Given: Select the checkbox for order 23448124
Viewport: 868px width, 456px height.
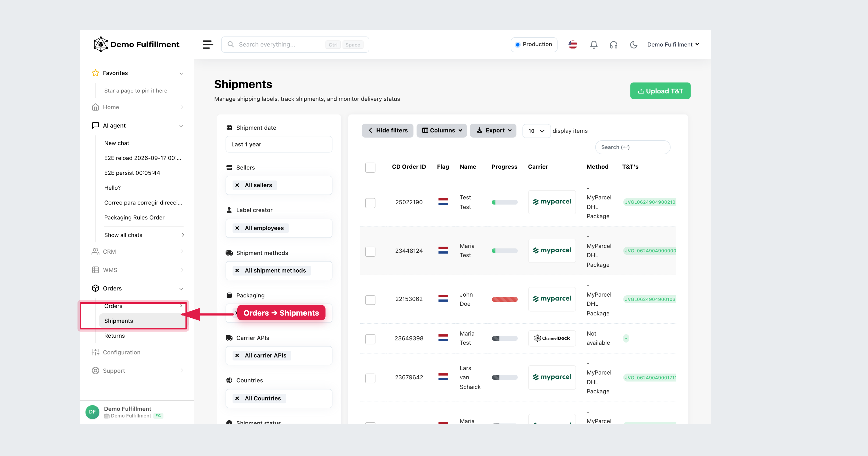Looking at the screenshot, I should tap(370, 251).
